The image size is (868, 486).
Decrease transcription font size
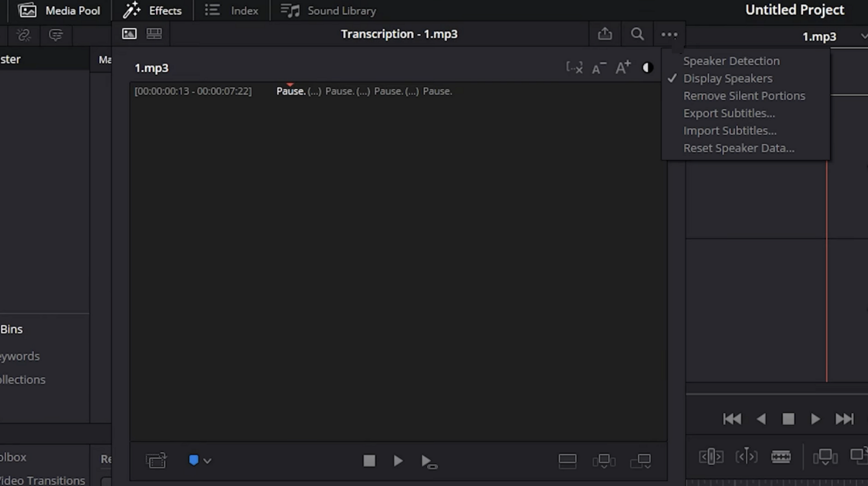point(599,68)
